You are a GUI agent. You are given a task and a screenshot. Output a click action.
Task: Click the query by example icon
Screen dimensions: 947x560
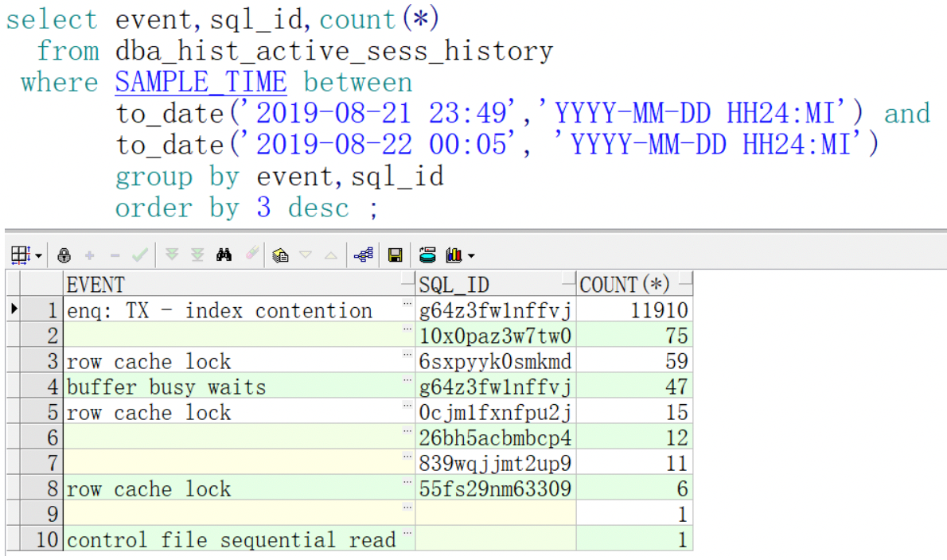pos(280,255)
